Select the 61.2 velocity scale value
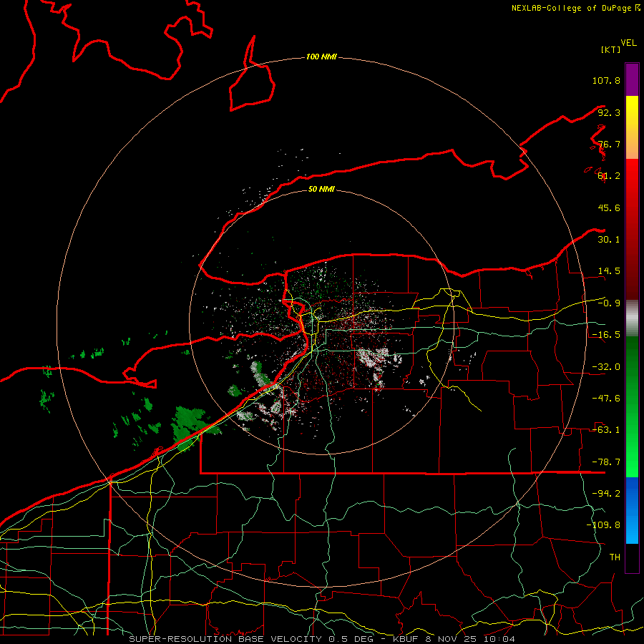This screenshot has width=644, height=644. click(609, 176)
